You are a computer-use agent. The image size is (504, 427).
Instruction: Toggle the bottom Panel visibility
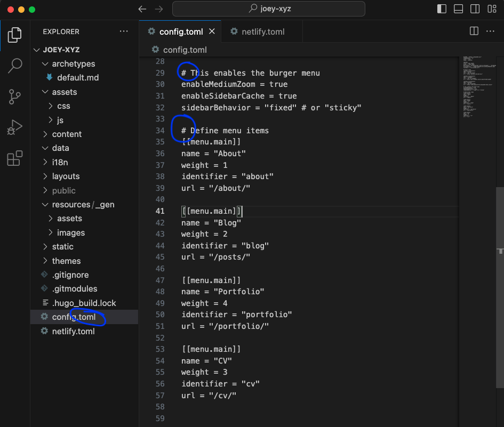(458, 9)
